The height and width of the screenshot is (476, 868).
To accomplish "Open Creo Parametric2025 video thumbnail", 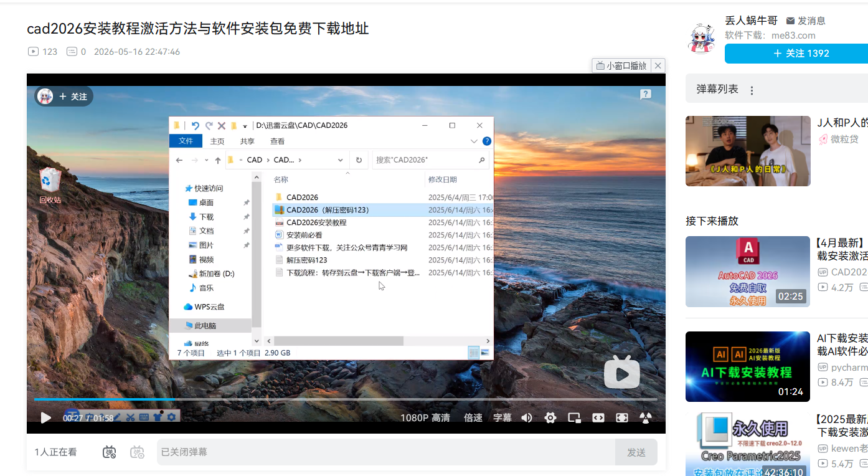I will click(748, 445).
